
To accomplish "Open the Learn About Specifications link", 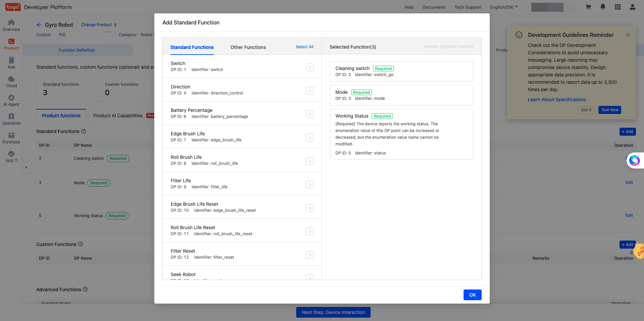I will pyautogui.click(x=557, y=100).
